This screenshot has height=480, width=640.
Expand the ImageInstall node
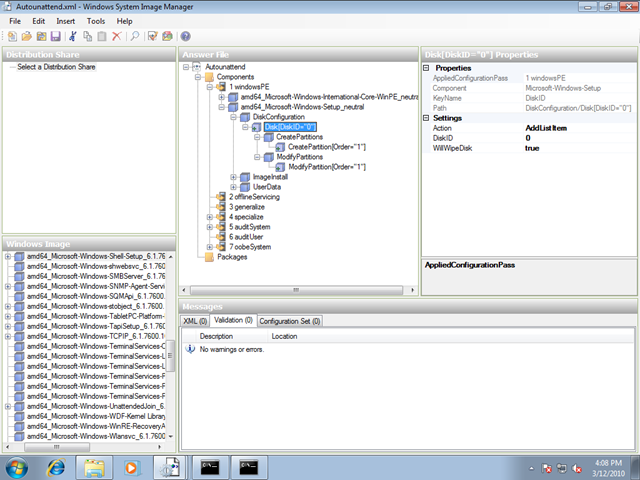[x=233, y=177]
